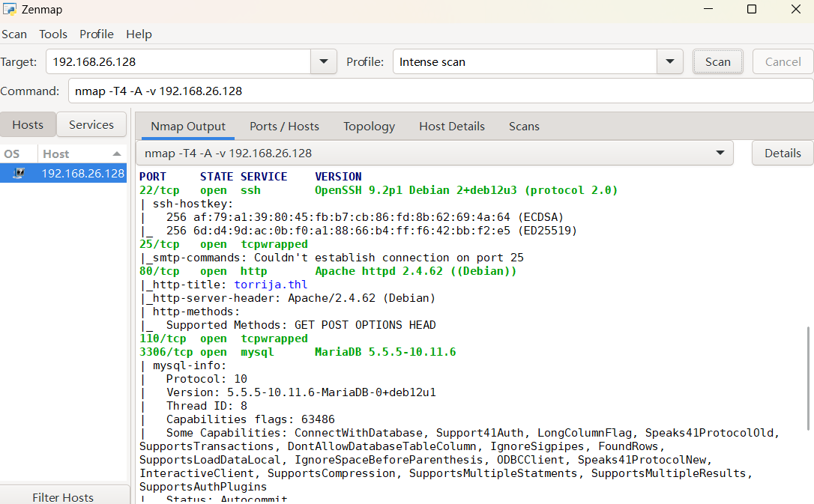Click the Command input field
Image resolution: width=814 pixels, height=504 pixels.
point(441,91)
